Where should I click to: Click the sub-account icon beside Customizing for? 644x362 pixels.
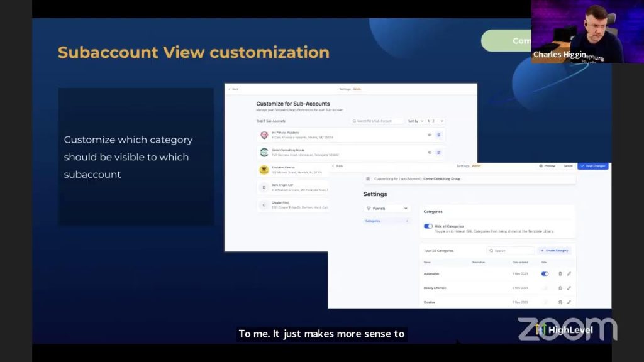[368, 179]
